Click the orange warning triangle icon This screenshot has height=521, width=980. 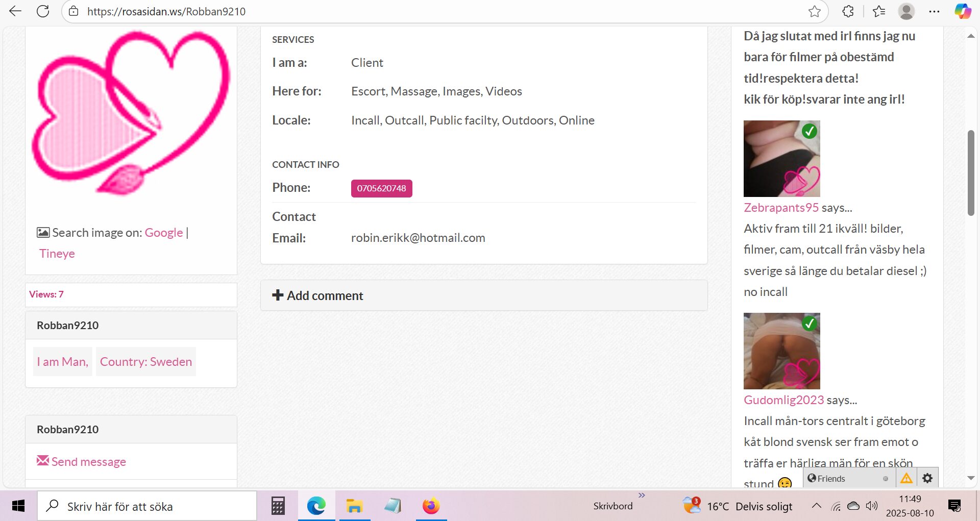click(x=906, y=478)
